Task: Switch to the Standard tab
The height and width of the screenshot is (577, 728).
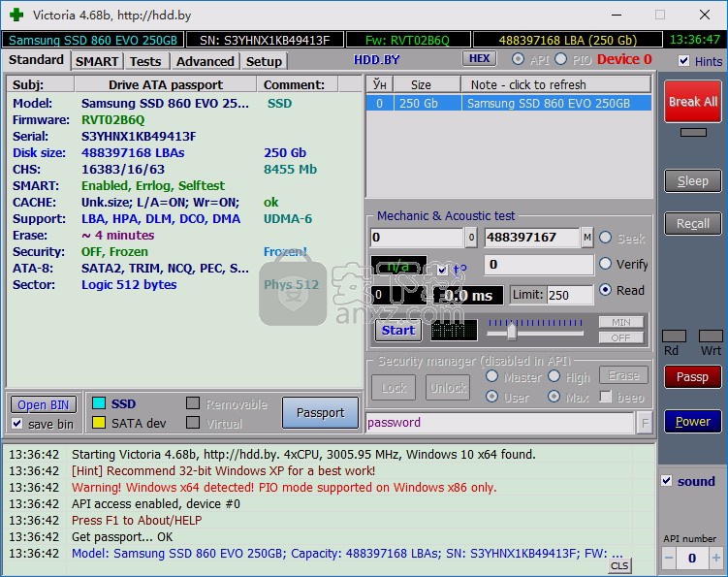Action: pyautogui.click(x=36, y=60)
